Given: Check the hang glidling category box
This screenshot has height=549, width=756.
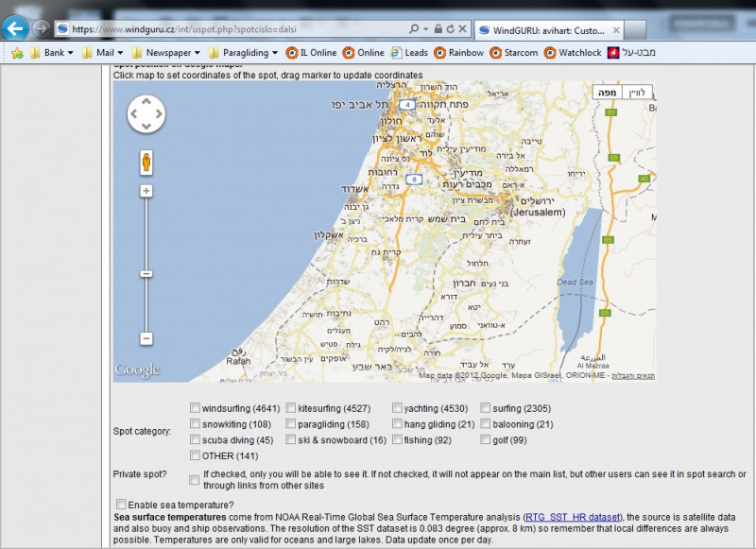Looking at the screenshot, I should pyautogui.click(x=397, y=424).
